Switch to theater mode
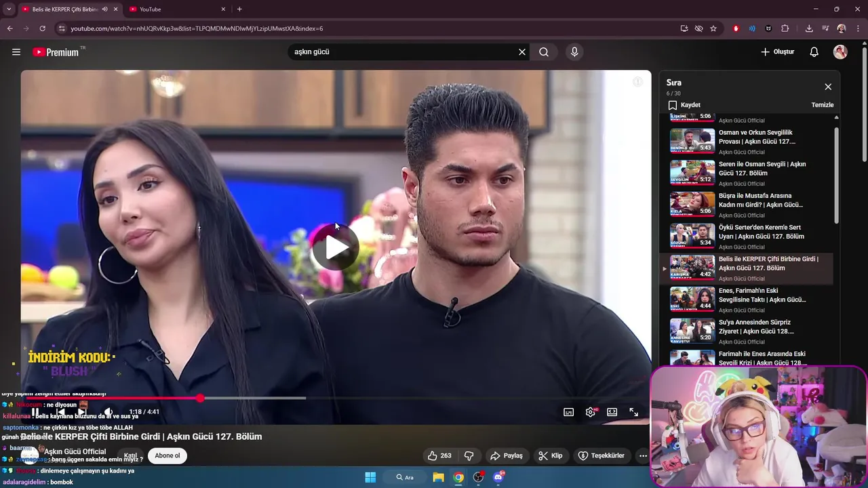The width and height of the screenshot is (868, 488). (612, 412)
